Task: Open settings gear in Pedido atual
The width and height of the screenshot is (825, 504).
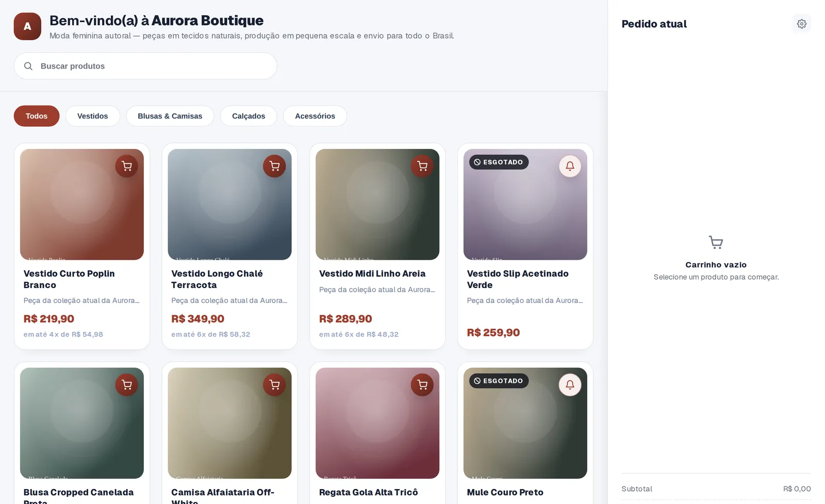Action: [801, 24]
